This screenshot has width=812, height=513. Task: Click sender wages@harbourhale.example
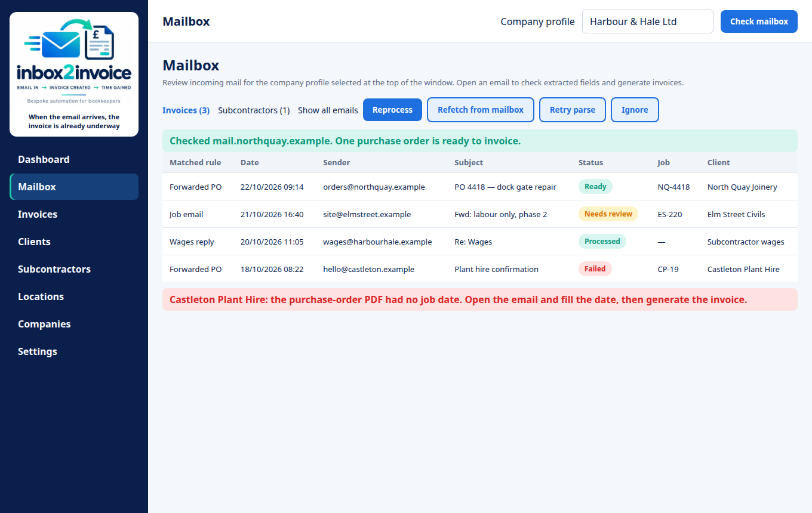pos(377,242)
